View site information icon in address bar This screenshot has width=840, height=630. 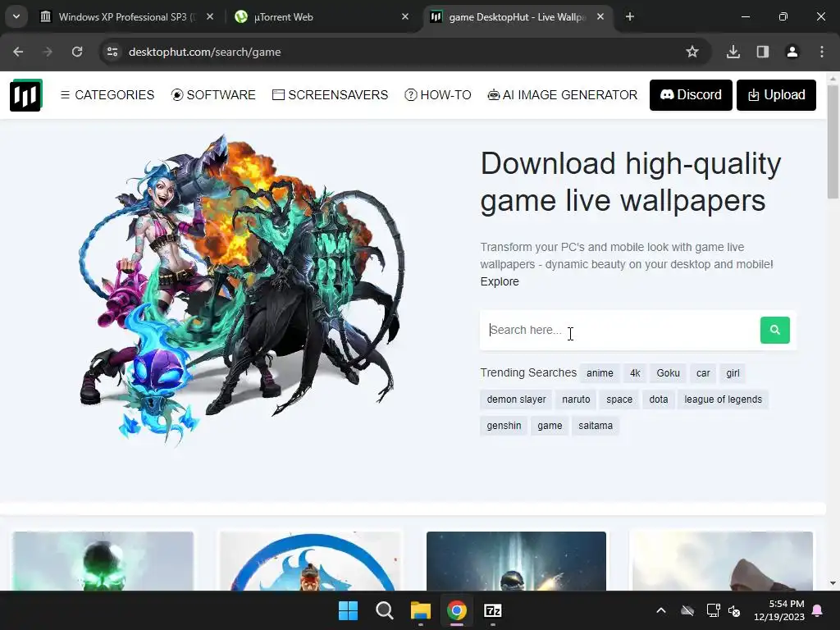(112, 52)
